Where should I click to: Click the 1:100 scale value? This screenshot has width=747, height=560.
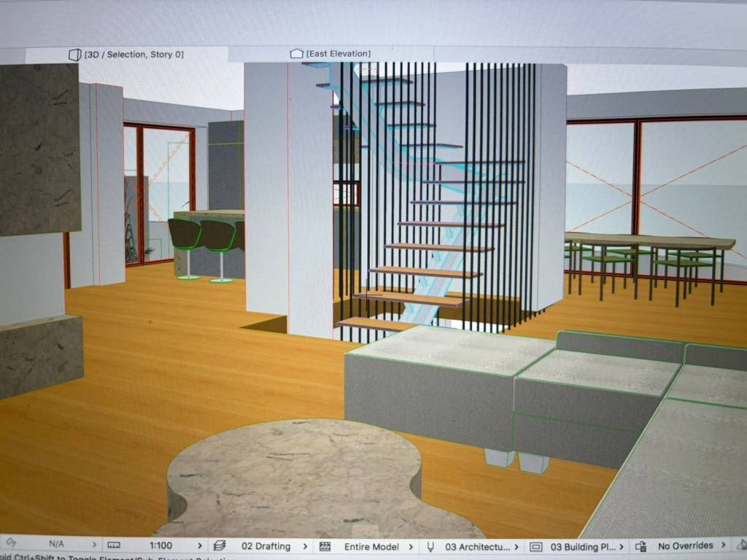coord(160,545)
